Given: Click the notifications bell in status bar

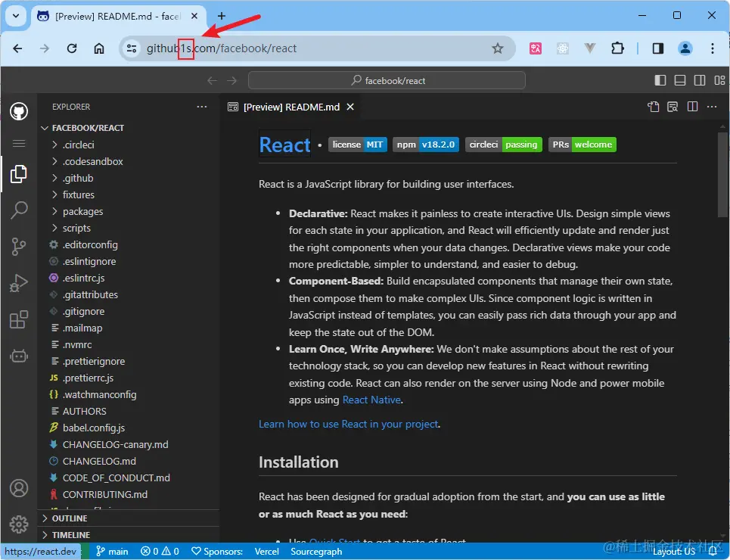Looking at the screenshot, I should tap(713, 551).
